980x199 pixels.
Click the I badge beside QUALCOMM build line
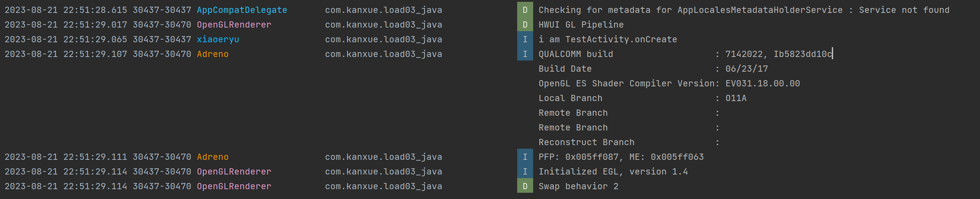point(525,54)
